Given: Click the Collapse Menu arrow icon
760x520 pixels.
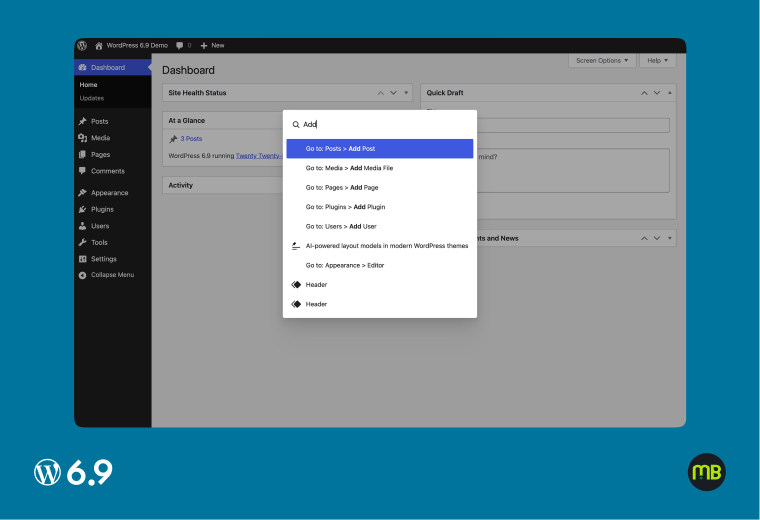Looking at the screenshot, I should 82,275.
